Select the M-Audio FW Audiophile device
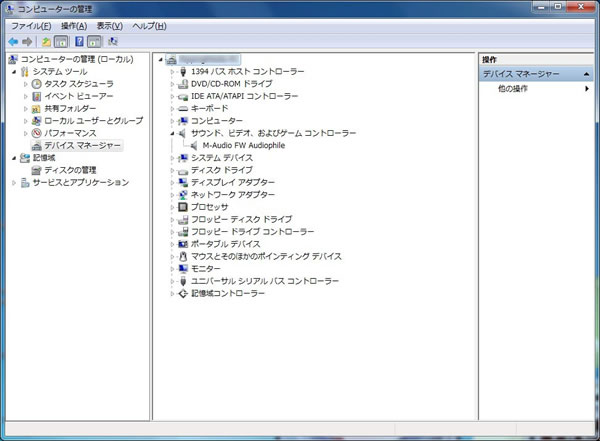 (x=243, y=145)
